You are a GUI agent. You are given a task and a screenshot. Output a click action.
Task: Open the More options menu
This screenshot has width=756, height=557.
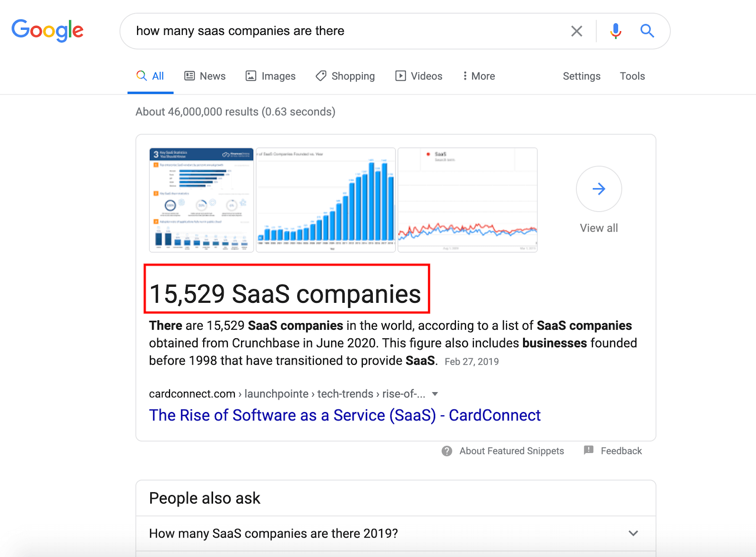479,76
